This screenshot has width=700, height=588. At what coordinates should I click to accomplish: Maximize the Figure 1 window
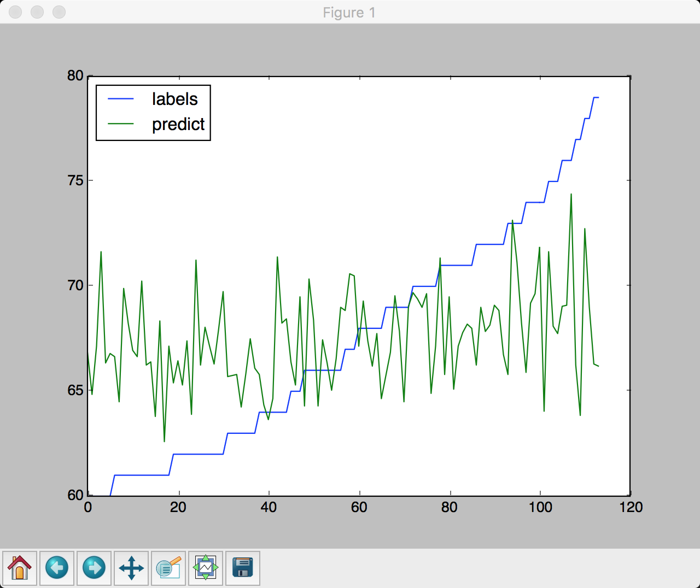59,12
